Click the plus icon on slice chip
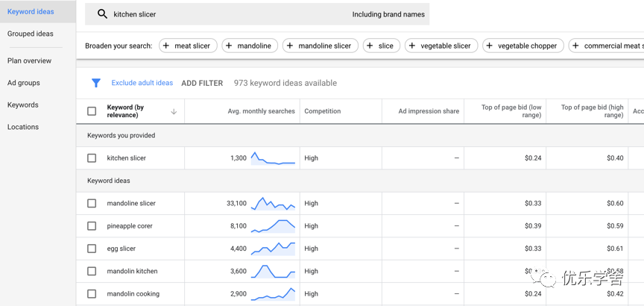644x306 pixels. 370,46
